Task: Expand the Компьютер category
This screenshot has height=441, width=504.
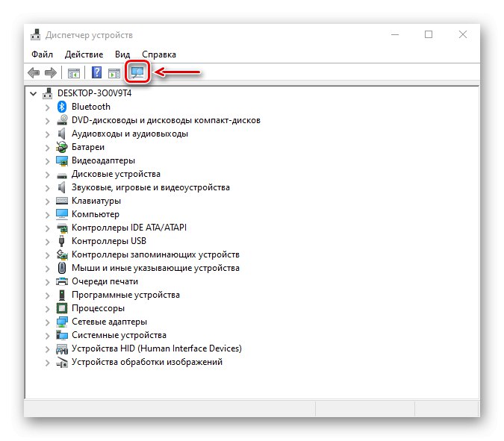Action: tap(48, 215)
